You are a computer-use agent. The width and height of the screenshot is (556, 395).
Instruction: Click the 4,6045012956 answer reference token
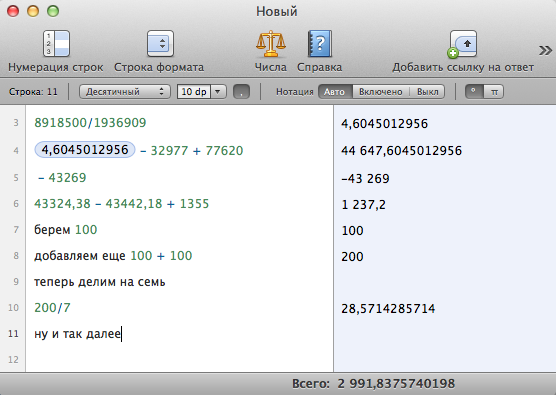point(85,150)
